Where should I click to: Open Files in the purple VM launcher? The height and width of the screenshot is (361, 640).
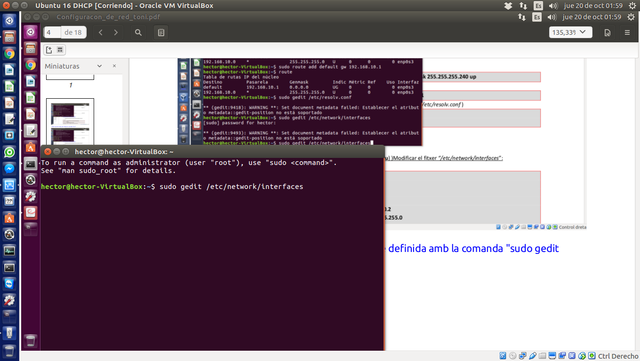point(31,49)
